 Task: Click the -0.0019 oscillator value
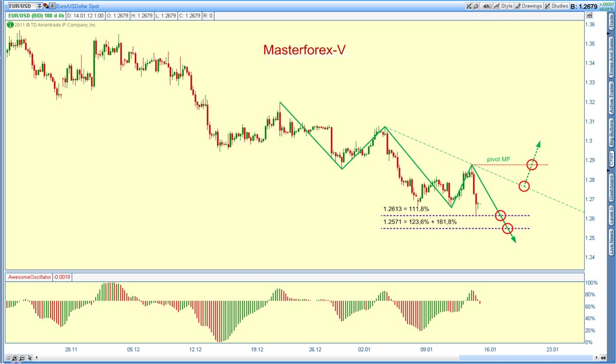62,277
